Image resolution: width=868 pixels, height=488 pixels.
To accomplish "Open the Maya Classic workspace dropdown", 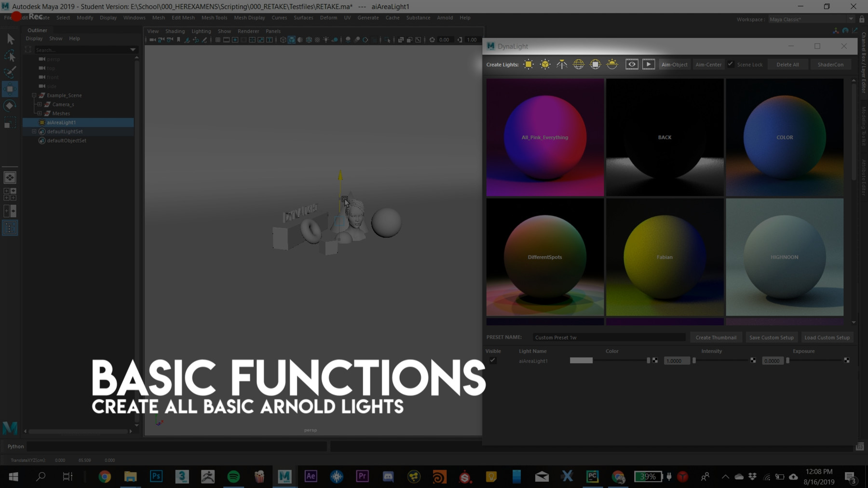I will (x=850, y=19).
